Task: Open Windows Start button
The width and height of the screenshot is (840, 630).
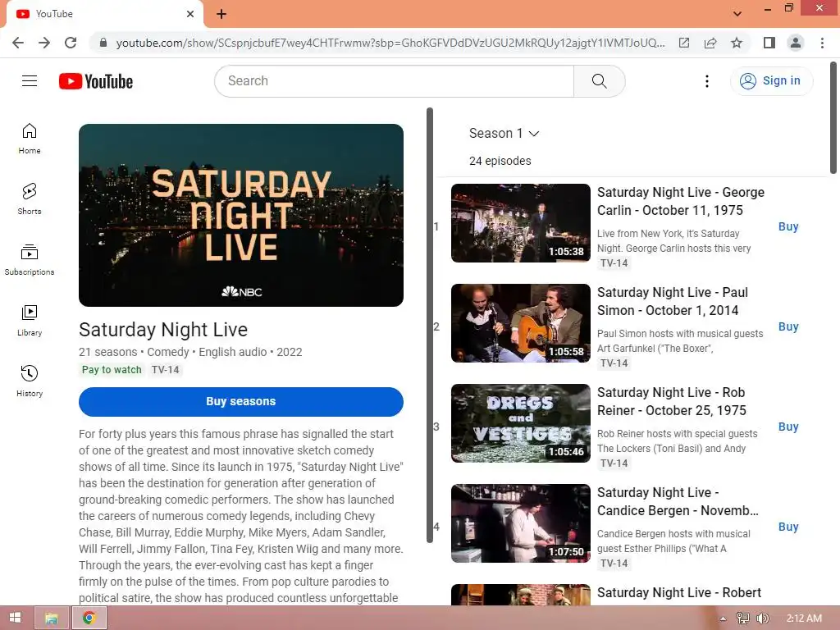Action: (15, 619)
